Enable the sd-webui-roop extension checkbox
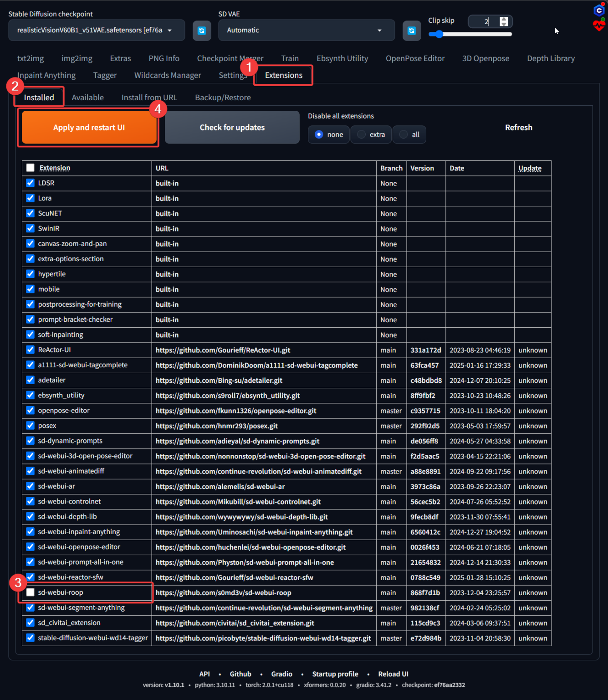608x700 pixels. pyautogui.click(x=31, y=592)
